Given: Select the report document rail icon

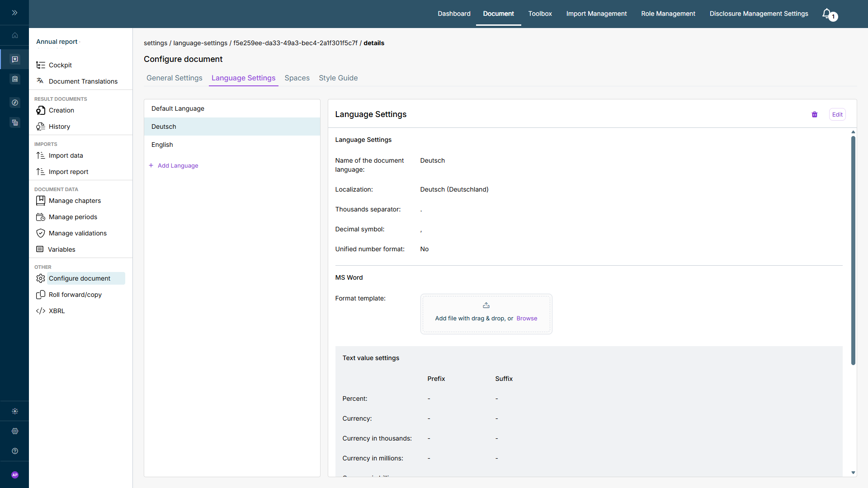Looking at the screenshot, I should [x=15, y=59].
